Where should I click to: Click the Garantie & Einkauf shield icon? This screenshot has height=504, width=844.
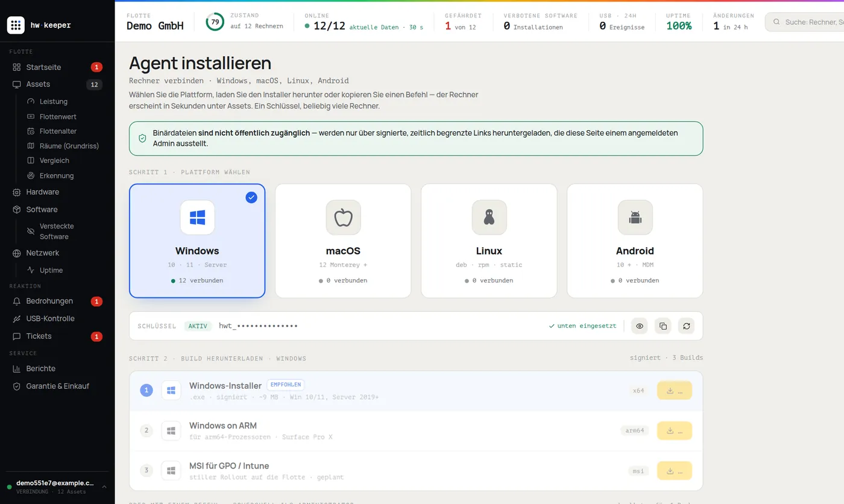click(x=17, y=386)
